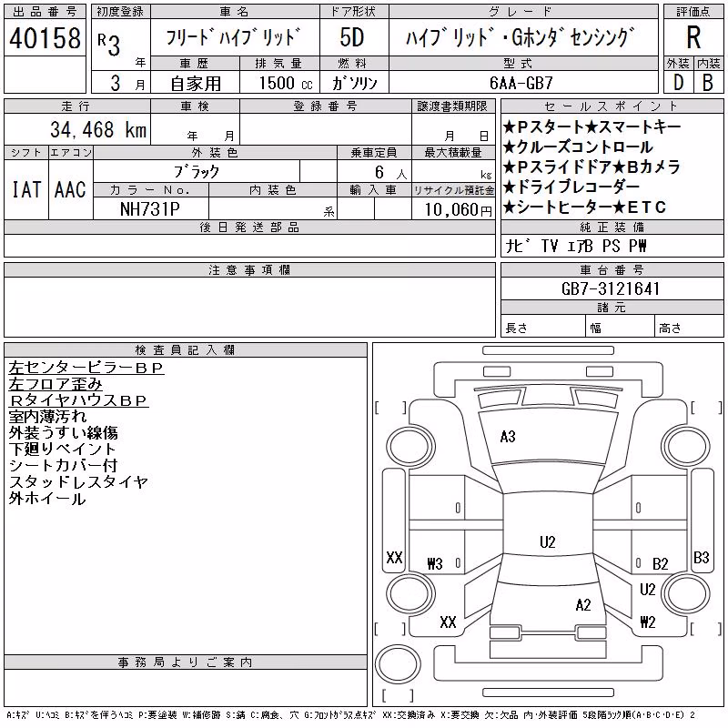Click the 高さ height field

[689, 328]
